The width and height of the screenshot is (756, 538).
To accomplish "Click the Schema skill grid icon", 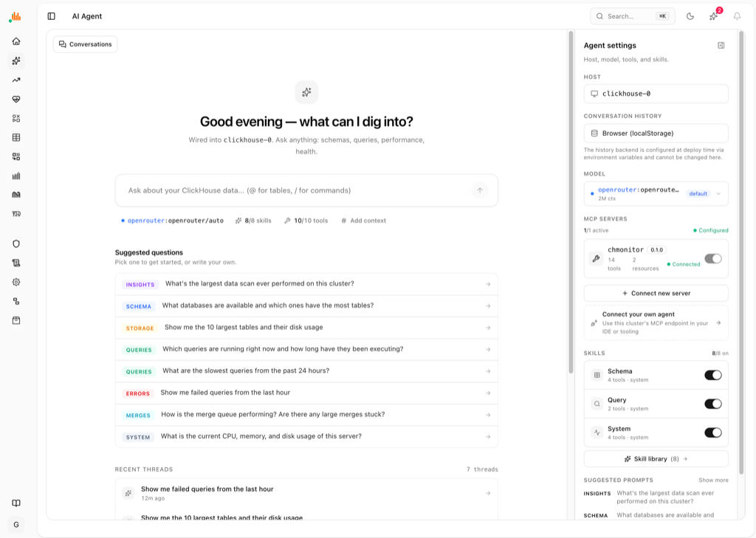I will click(x=597, y=375).
